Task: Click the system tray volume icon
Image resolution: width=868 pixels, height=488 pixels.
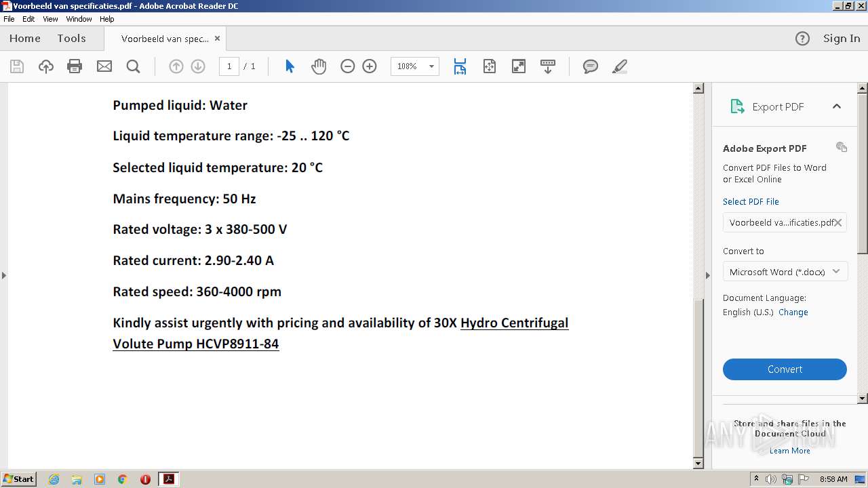Action: (771, 479)
